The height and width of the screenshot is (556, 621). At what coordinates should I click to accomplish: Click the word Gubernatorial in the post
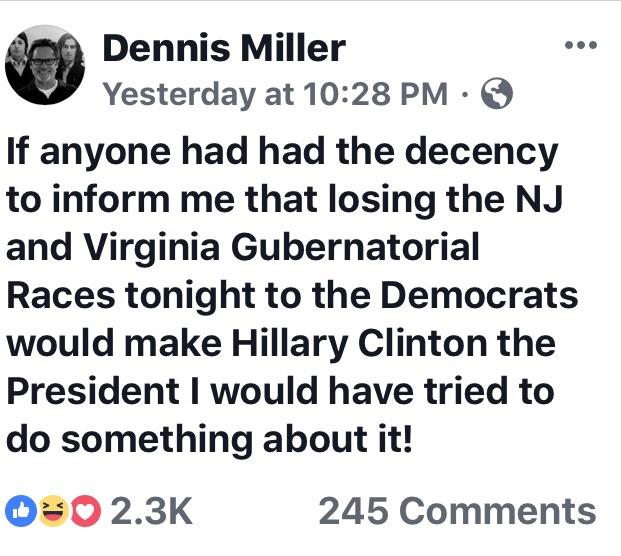tap(355, 247)
